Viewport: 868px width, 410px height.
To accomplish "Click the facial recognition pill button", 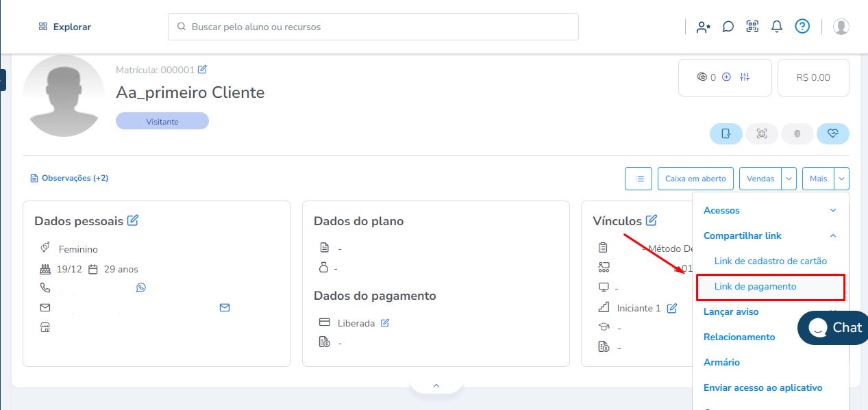I will click(761, 133).
